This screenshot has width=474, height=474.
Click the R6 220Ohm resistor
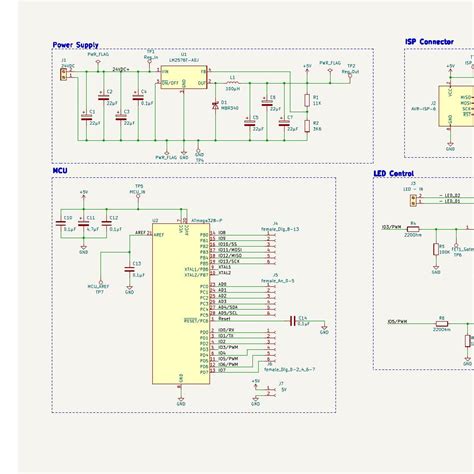pyautogui.click(x=442, y=323)
